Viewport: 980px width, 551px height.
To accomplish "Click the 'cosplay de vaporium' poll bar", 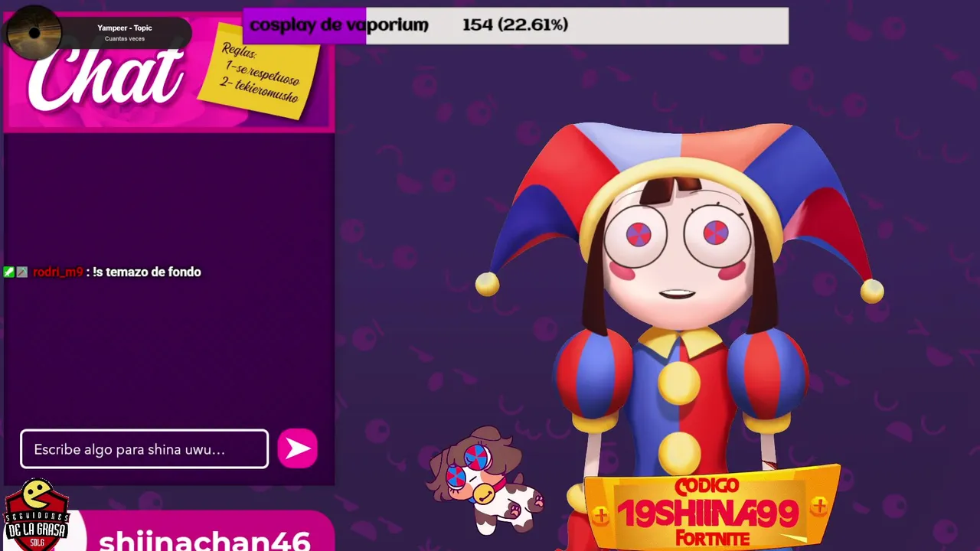I will (515, 25).
